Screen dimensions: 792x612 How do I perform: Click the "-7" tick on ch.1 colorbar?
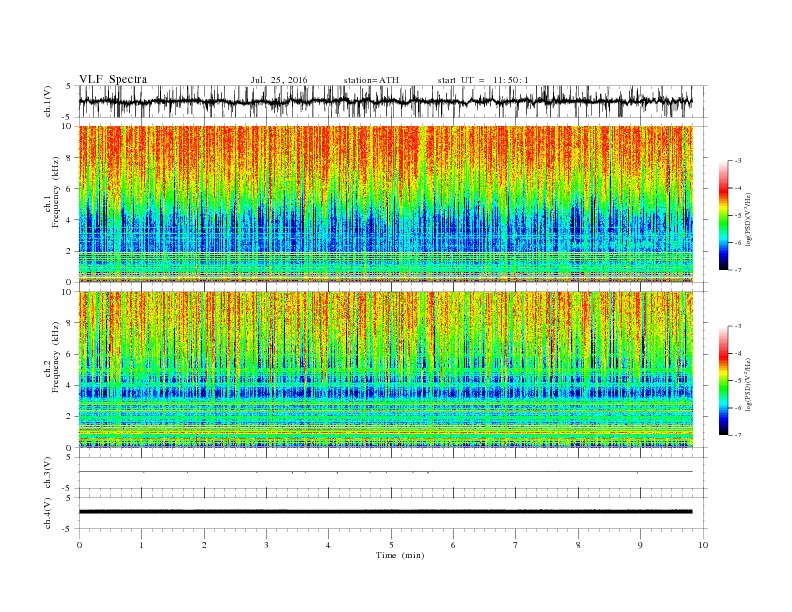tap(738, 270)
